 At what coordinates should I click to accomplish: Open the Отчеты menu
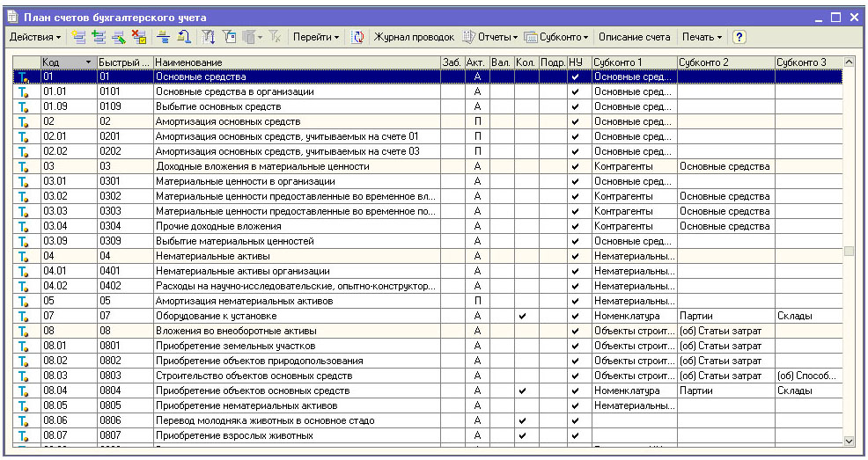tap(491, 37)
